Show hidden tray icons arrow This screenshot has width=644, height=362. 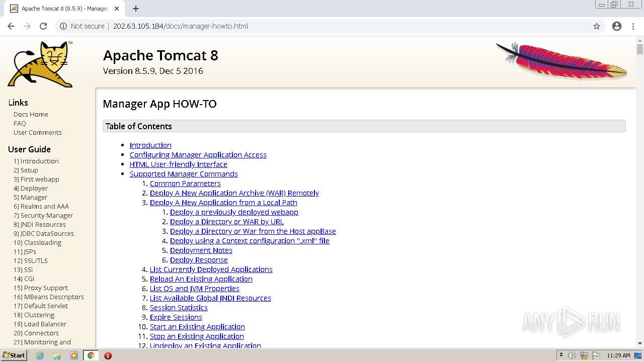(x=561, y=355)
